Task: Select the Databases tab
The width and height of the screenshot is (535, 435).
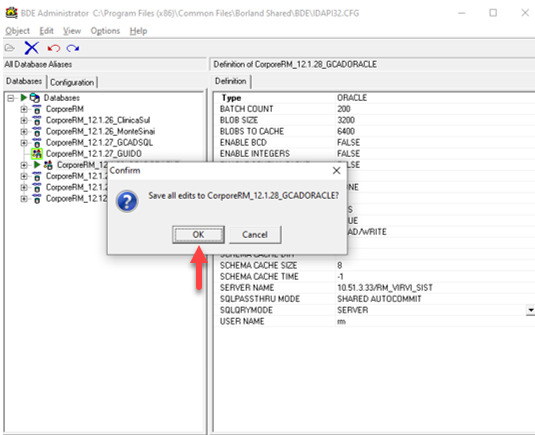Action: [x=24, y=81]
